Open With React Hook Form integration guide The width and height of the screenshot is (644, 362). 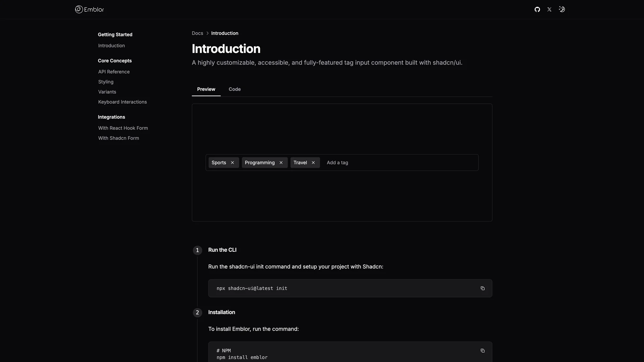[123, 128]
